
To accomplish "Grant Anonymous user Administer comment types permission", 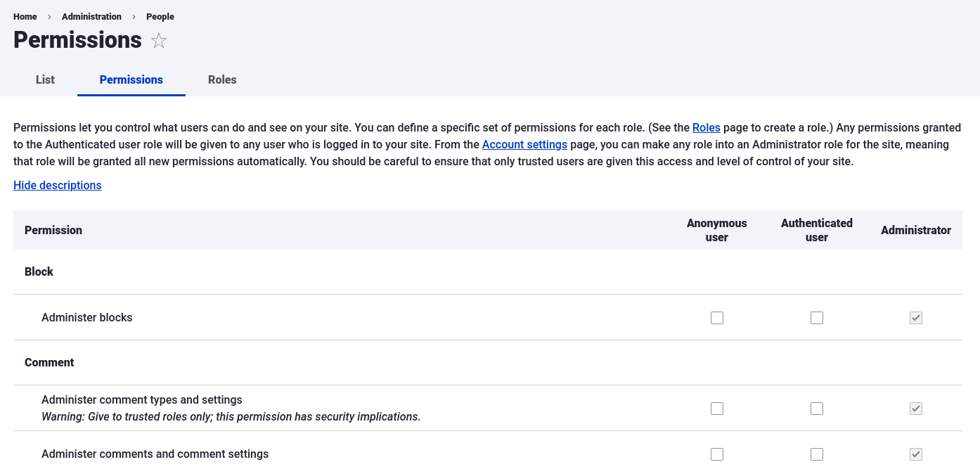I will click(x=717, y=409).
